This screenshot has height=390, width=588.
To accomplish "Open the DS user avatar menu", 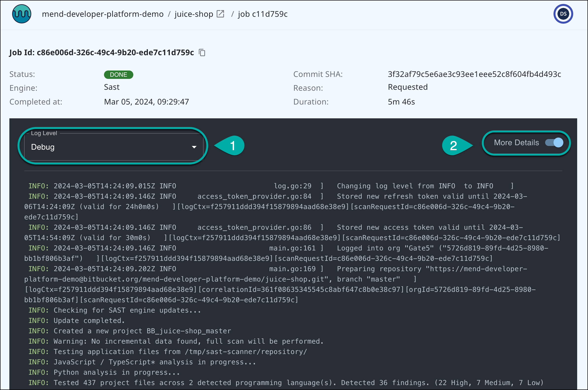I will [563, 14].
